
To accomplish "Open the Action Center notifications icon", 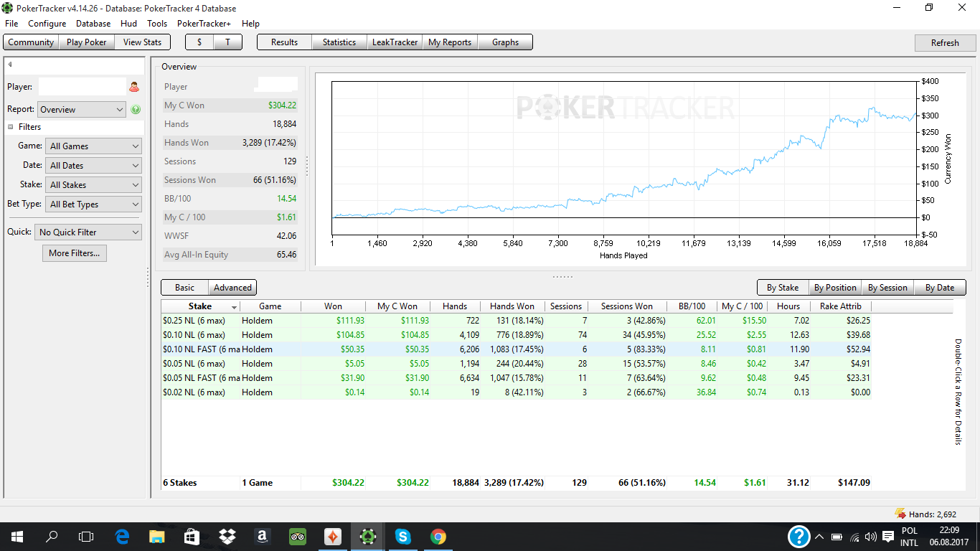I will click(887, 537).
